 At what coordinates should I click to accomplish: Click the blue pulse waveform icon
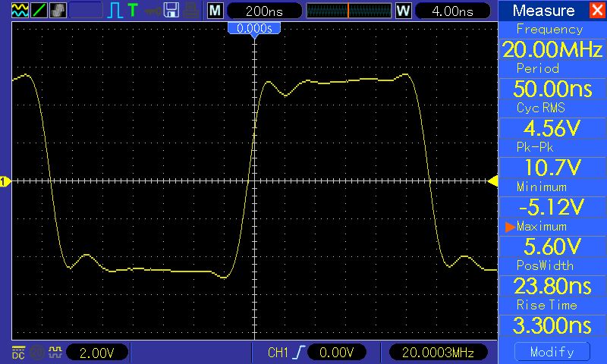click(115, 11)
